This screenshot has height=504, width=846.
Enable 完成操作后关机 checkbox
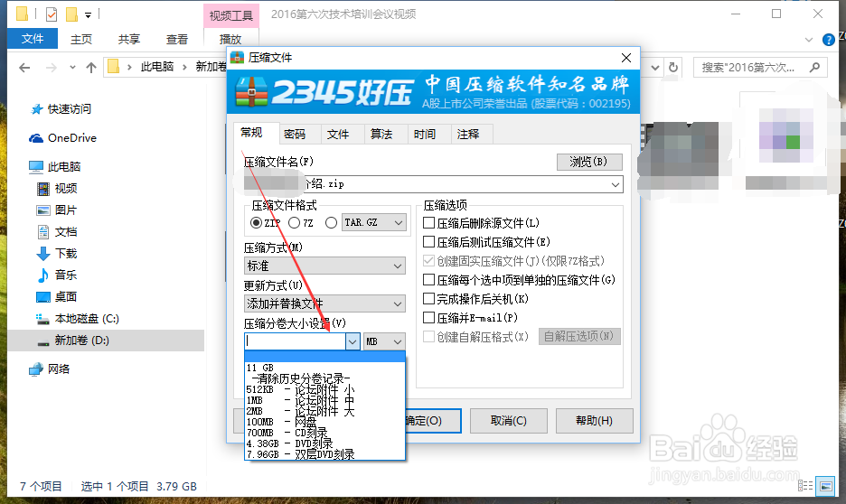click(429, 299)
